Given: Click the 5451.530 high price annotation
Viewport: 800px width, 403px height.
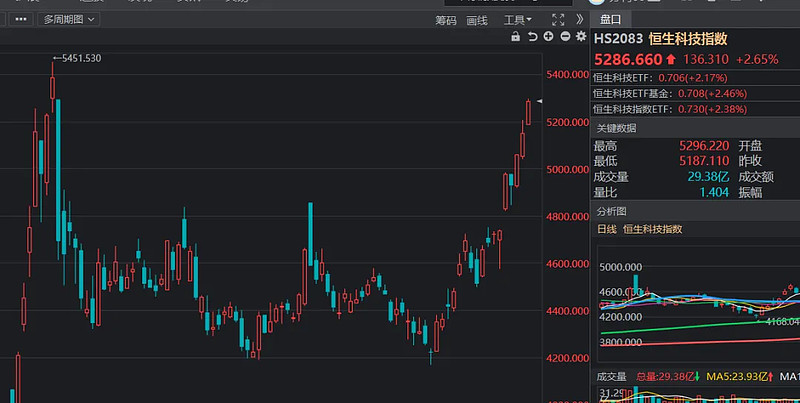Looking at the screenshot, I should point(77,58).
